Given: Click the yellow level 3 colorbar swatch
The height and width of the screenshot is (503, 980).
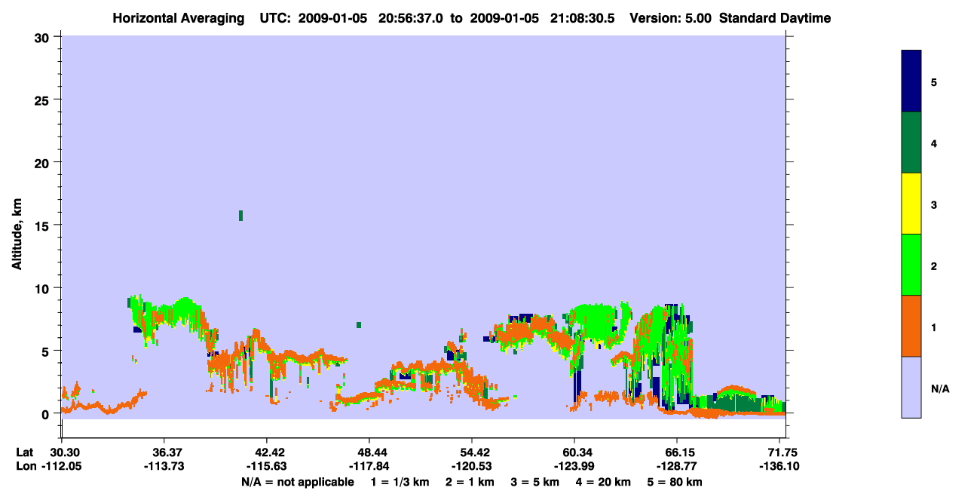Looking at the screenshot, I should coord(911,204).
